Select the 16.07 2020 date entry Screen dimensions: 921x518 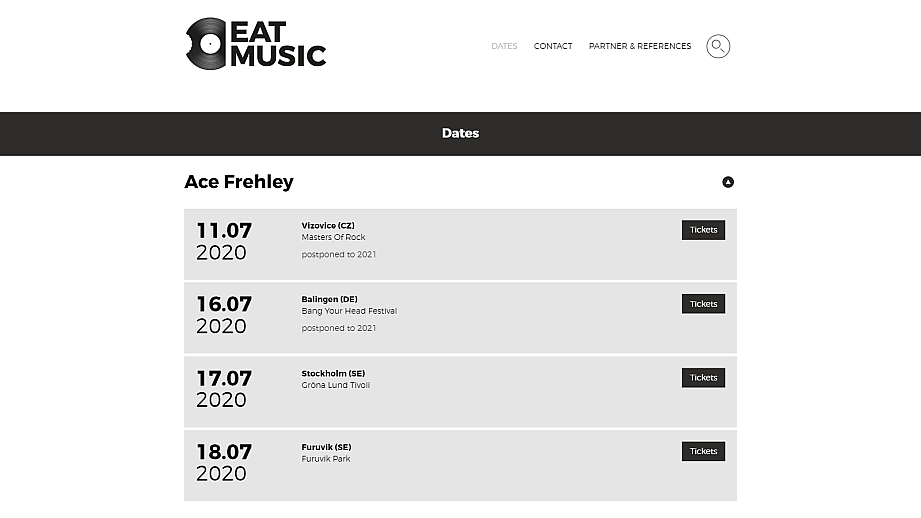coord(224,315)
